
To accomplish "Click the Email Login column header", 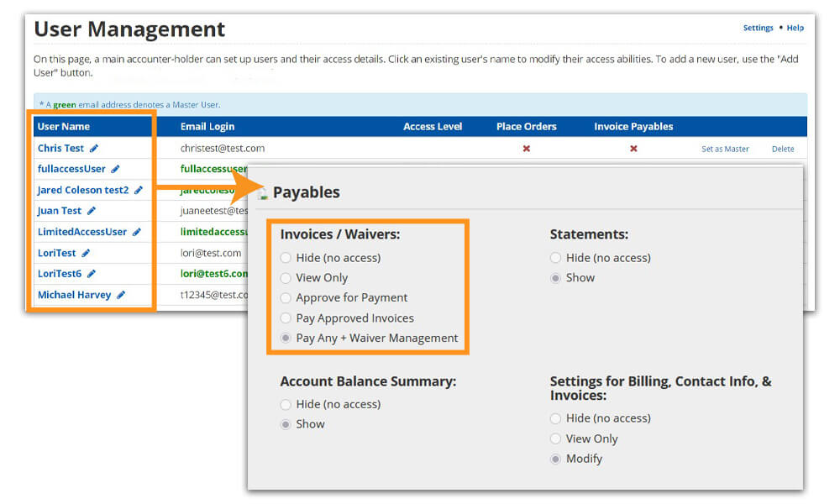I will (x=207, y=127).
